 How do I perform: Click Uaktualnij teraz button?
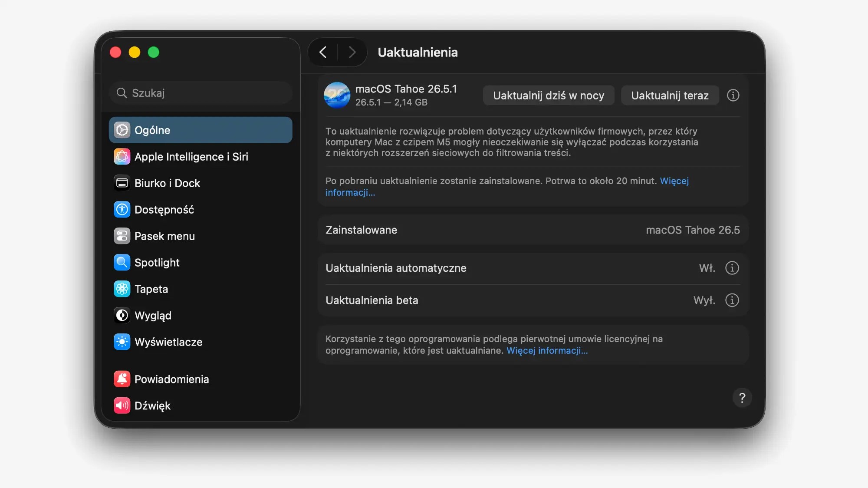point(670,95)
